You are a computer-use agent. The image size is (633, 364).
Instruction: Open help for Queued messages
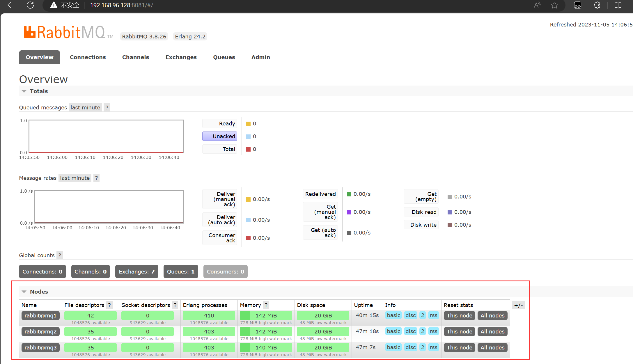[x=107, y=107]
